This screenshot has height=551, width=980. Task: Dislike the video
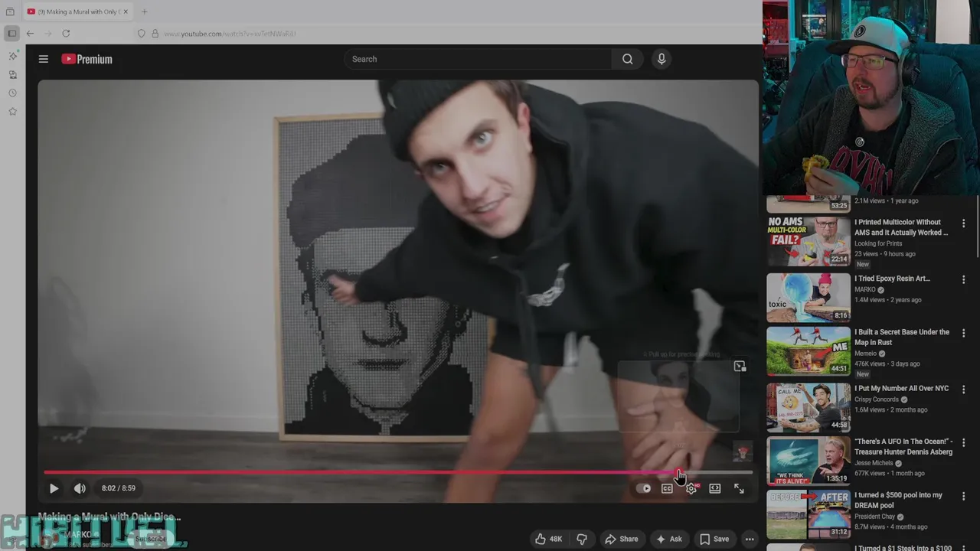pyautogui.click(x=582, y=539)
